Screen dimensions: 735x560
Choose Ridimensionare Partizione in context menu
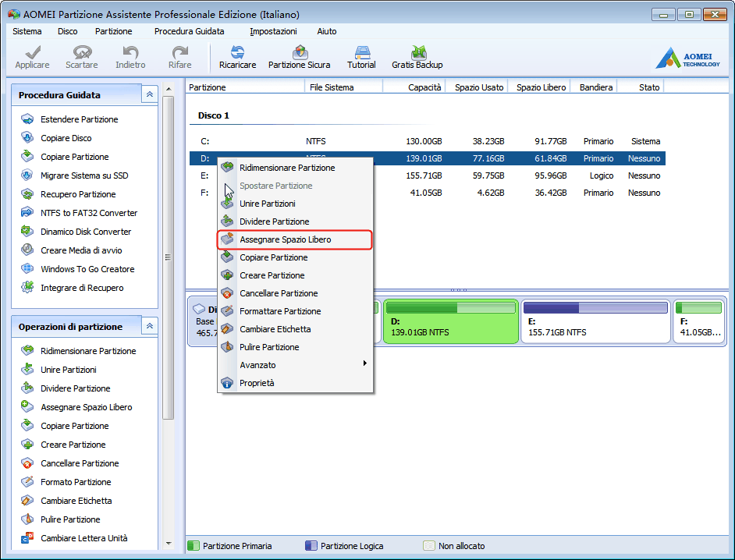click(295, 168)
